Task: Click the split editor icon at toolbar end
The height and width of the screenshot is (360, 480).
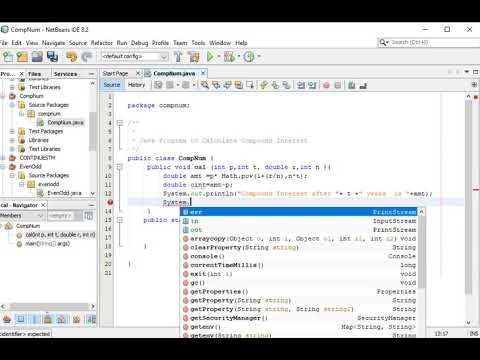Action: click(474, 85)
